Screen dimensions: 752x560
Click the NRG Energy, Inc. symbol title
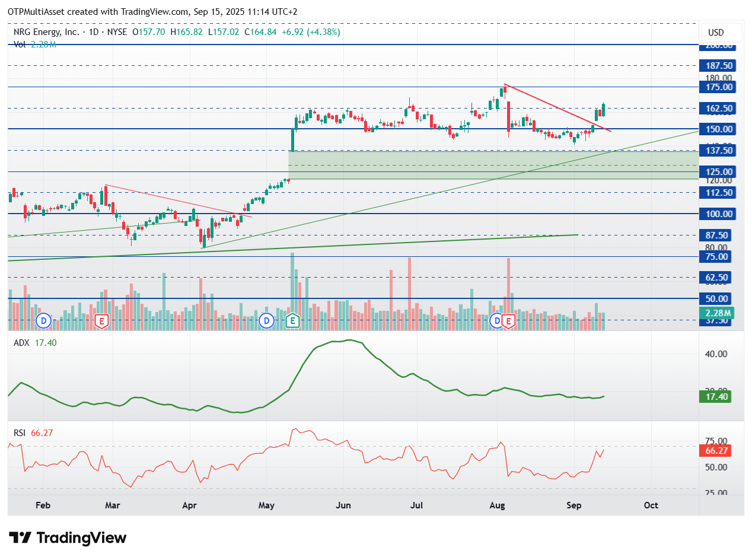(47, 32)
